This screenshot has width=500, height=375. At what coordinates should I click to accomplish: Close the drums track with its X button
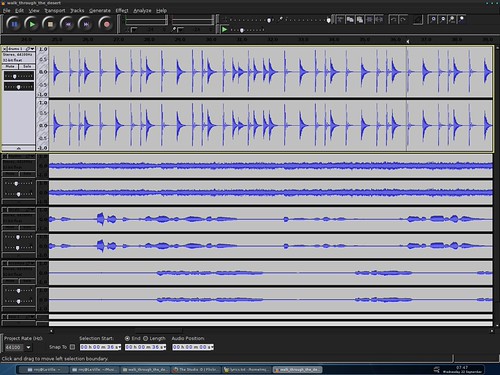[5, 49]
